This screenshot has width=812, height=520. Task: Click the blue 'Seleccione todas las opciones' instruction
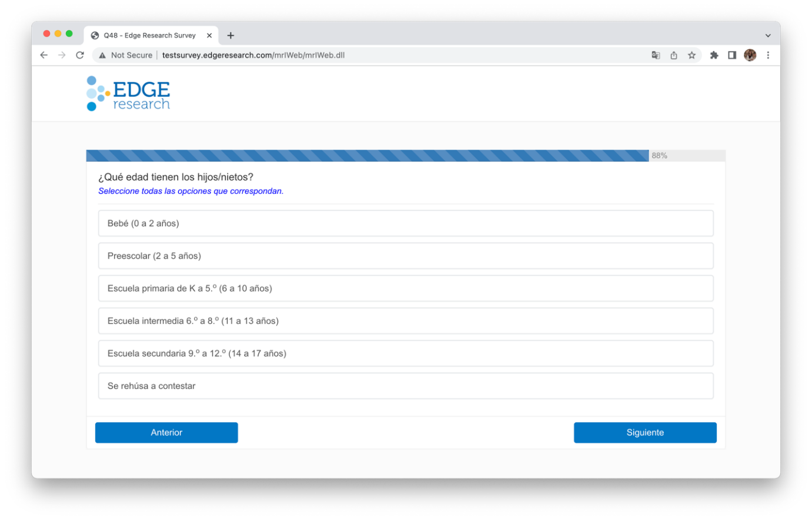[x=191, y=191]
